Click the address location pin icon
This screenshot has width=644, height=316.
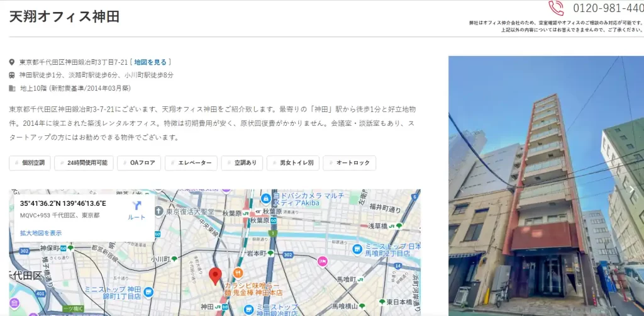(x=12, y=62)
